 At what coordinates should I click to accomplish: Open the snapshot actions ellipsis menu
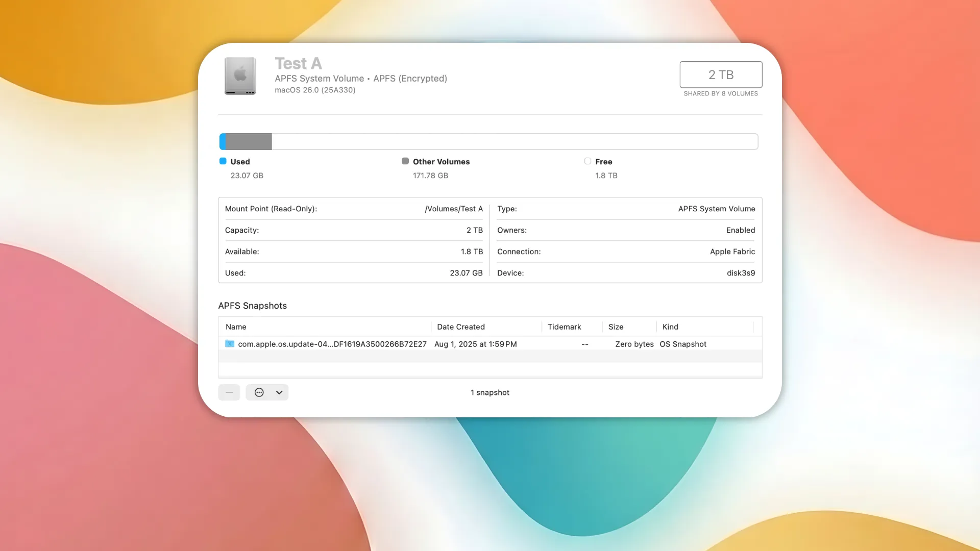point(259,392)
